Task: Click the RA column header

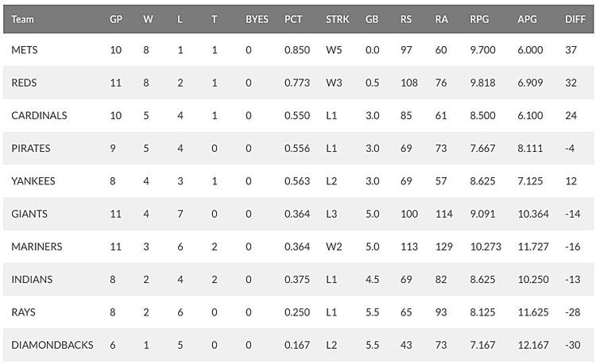Action: (441, 19)
